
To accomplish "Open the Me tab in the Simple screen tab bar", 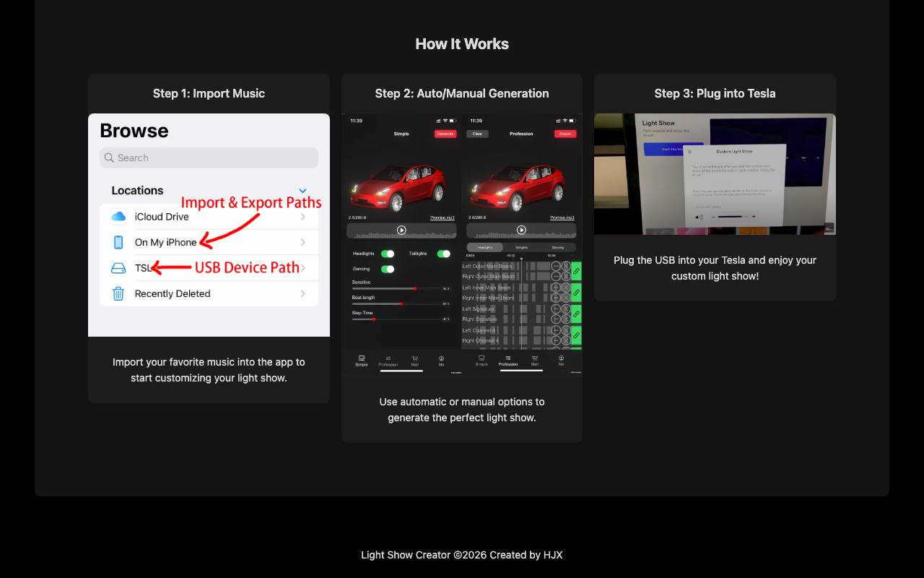I will [441, 361].
